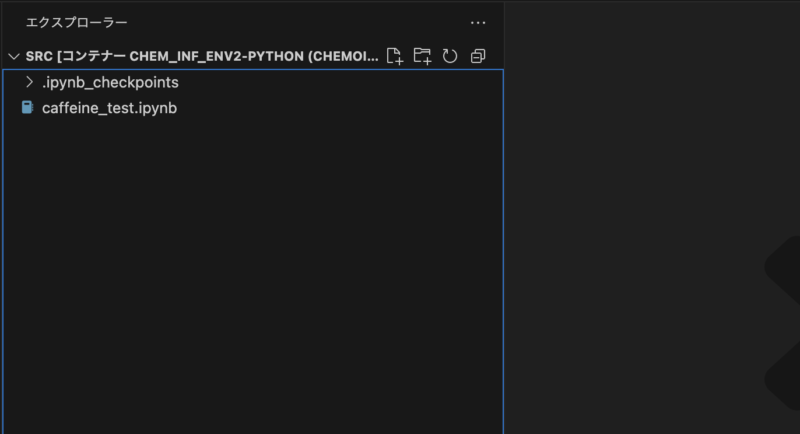Click the blue notebook icon beside caffeine_test.ipynb

click(28, 108)
